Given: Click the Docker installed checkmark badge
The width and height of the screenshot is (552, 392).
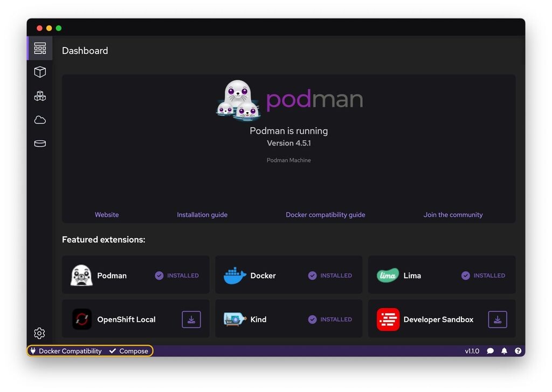Looking at the screenshot, I should coord(312,276).
